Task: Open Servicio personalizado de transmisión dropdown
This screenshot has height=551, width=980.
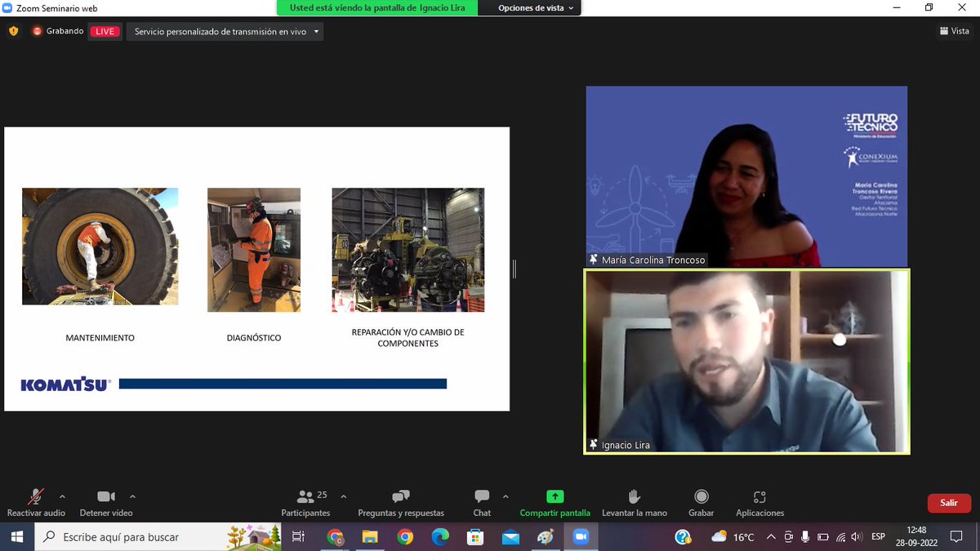Action: click(227, 31)
